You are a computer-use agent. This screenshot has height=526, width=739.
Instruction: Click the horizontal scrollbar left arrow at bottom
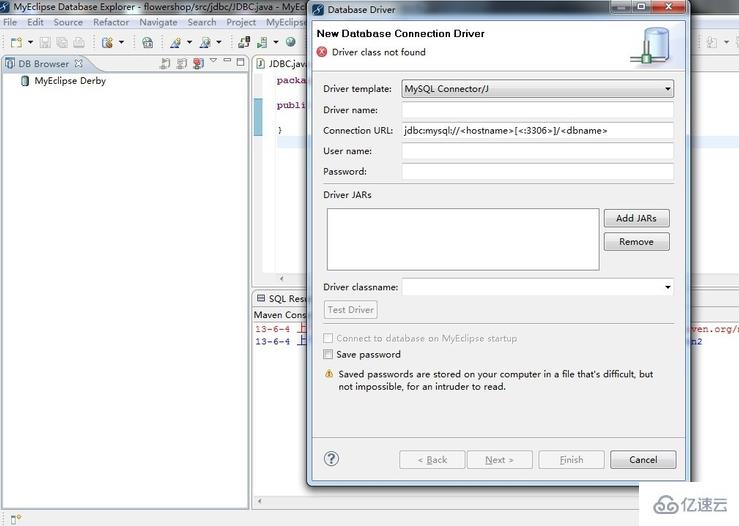(x=259, y=501)
